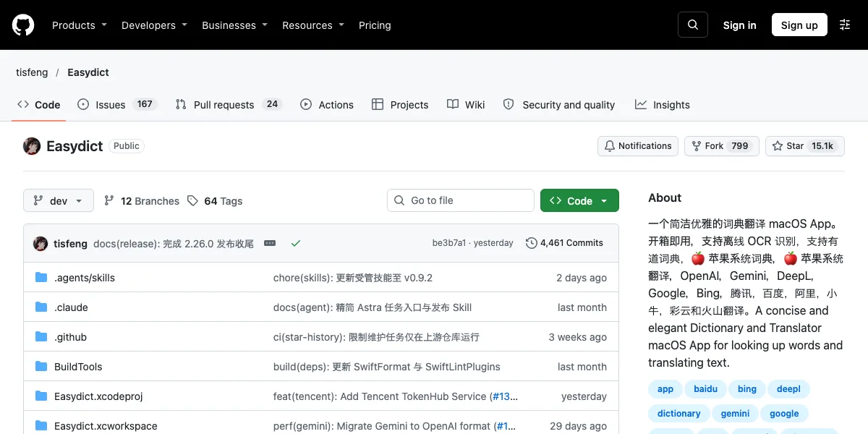Open the be3b7a1 commit hash
The image size is (868, 434).
click(x=449, y=243)
